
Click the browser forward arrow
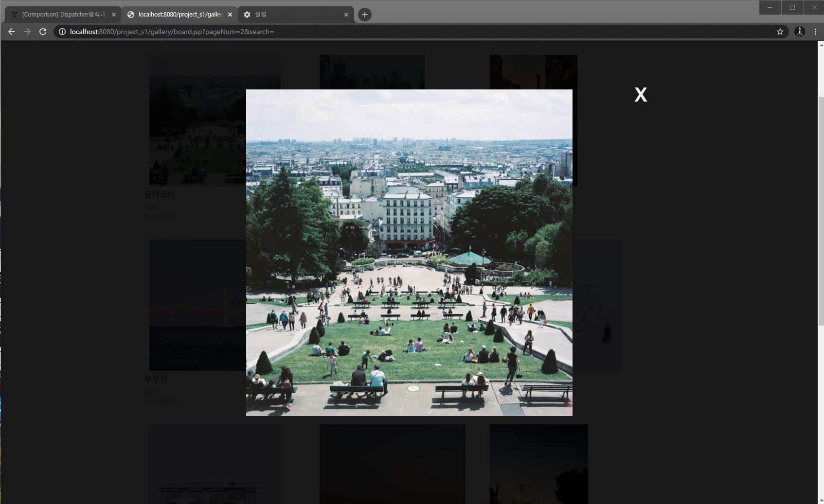[27, 32]
